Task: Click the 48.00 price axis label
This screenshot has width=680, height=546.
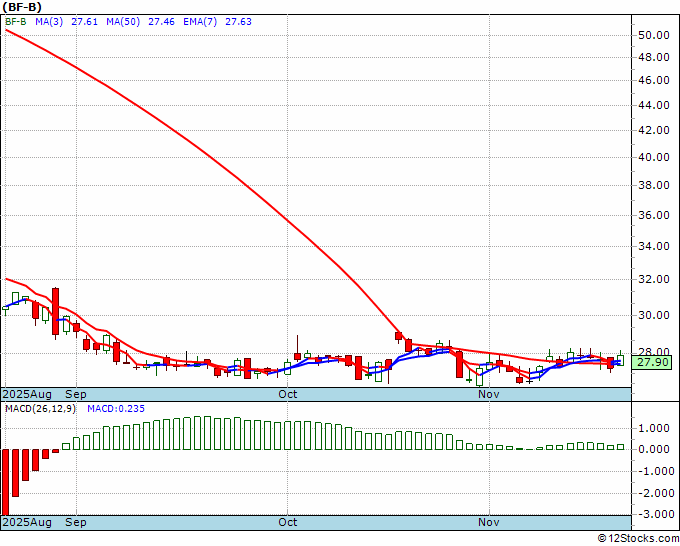Action: pos(654,57)
